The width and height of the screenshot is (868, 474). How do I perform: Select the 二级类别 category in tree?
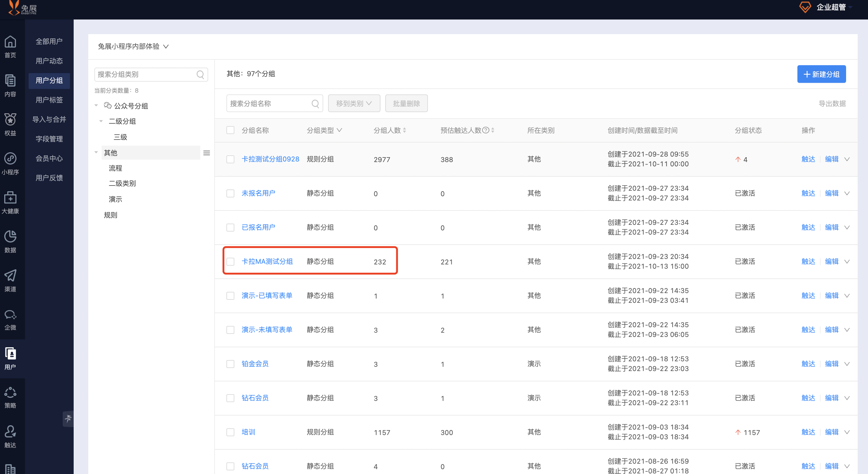click(x=122, y=183)
